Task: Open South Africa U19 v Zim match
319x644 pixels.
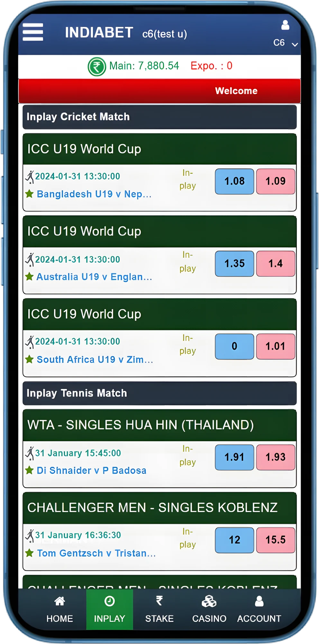Action: tap(95, 359)
